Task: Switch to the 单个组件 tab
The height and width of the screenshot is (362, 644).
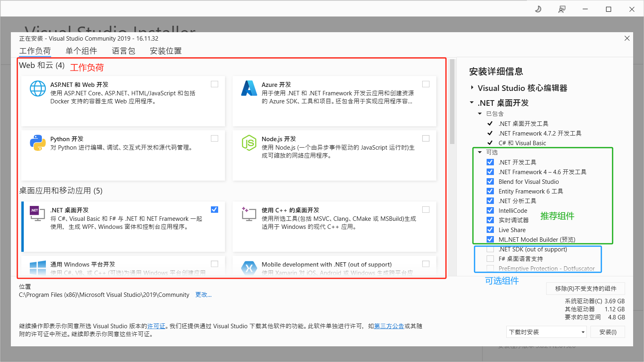Action: [81, 51]
